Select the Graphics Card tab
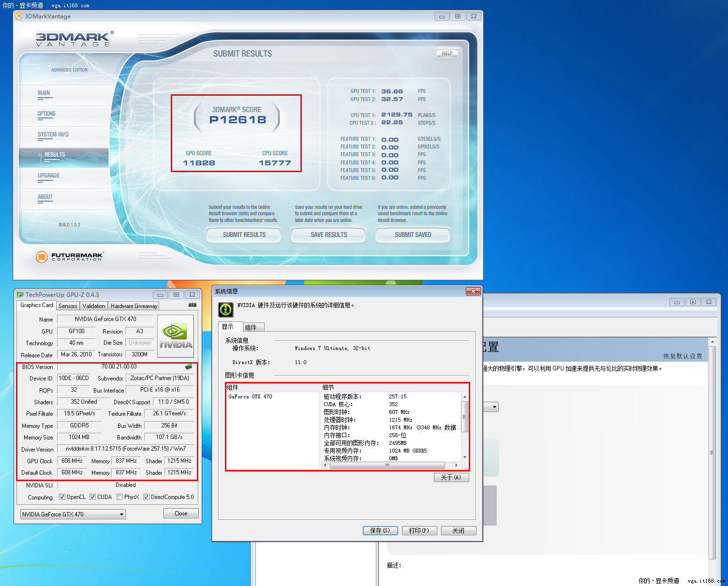Viewport: 728px width, 586px height. 37,305
